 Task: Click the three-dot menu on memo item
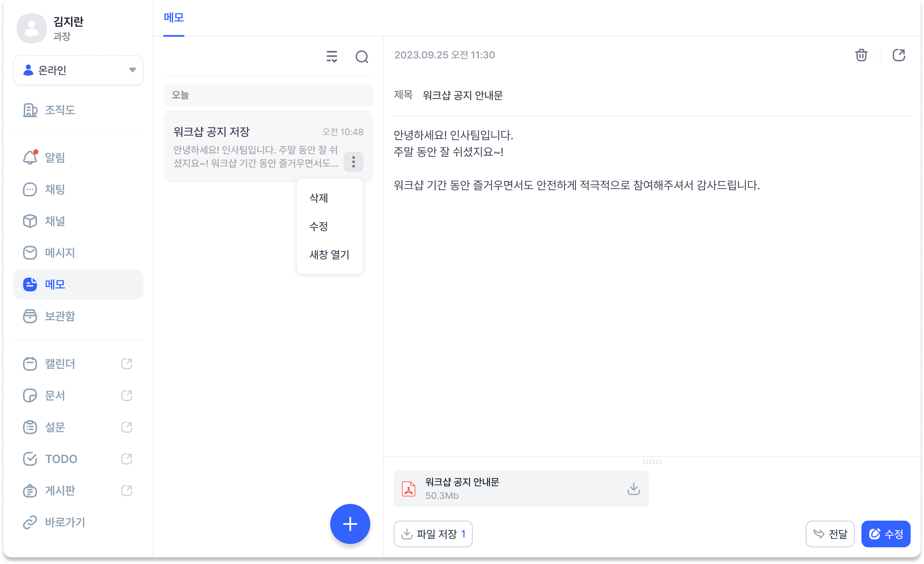(353, 162)
